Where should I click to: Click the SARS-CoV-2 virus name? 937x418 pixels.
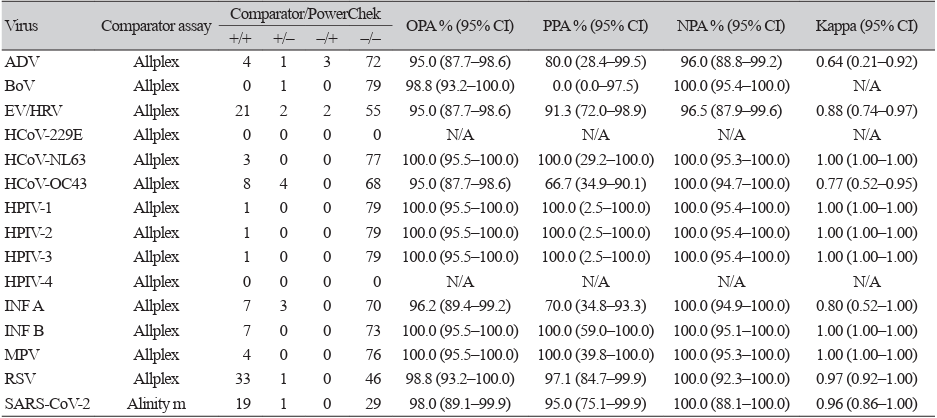[42, 401]
